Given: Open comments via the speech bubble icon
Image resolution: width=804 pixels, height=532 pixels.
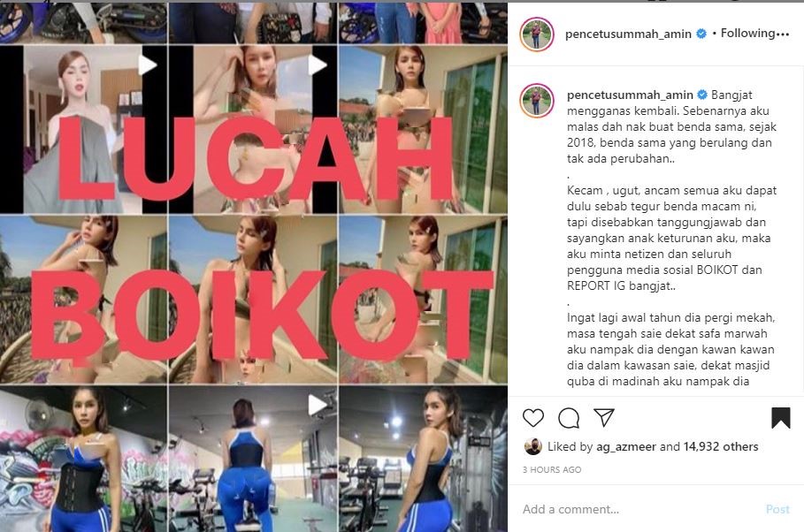Looking at the screenshot, I should (x=569, y=418).
